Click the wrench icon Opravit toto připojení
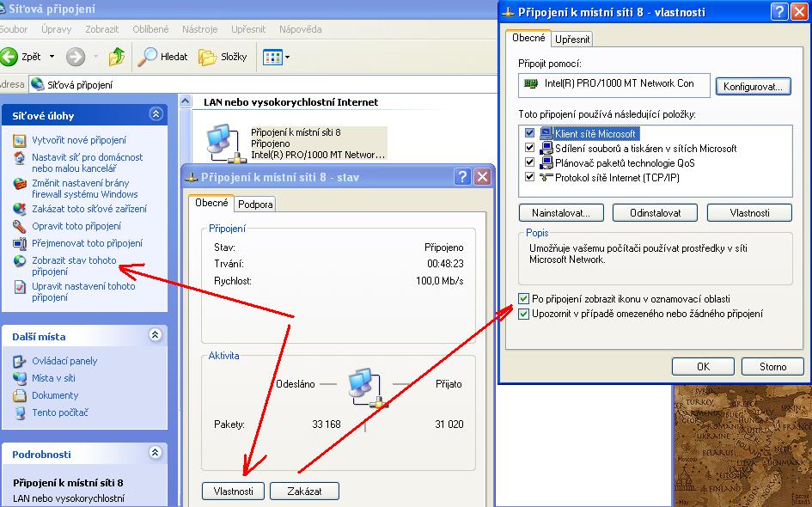 (19, 226)
